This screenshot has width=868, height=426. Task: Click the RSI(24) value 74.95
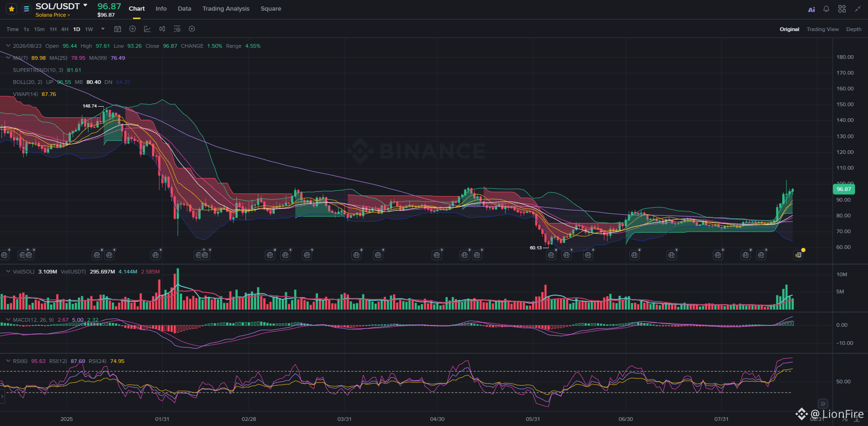pos(117,361)
